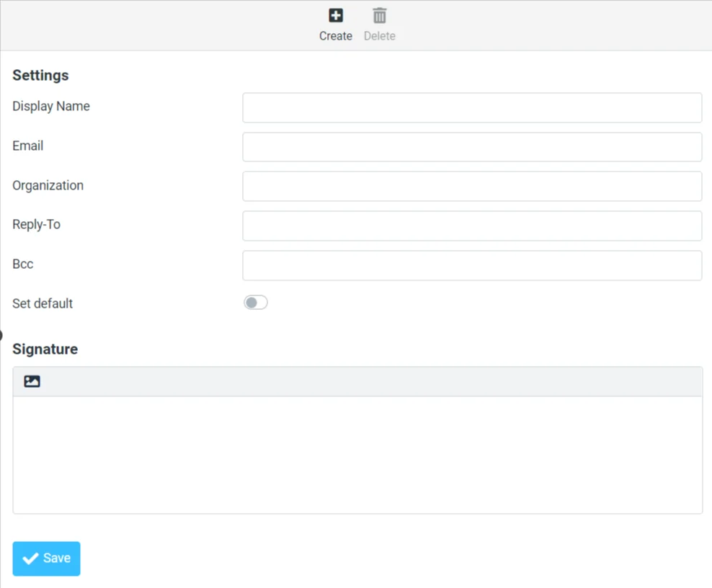Click the checkmark icon inside the Save button
The width and height of the screenshot is (712, 588).
tap(31, 558)
